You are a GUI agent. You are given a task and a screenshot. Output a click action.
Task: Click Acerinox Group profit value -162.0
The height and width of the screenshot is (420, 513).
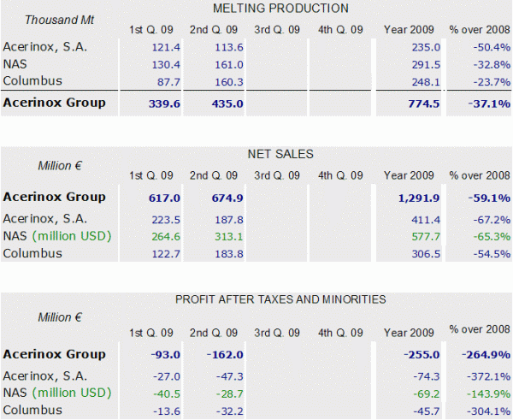226,355
